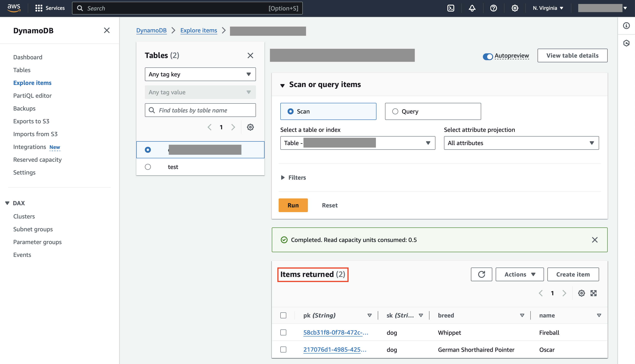This screenshot has height=364, width=635.
Task: Click the AWS home logo
Action: [x=14, y=8]
